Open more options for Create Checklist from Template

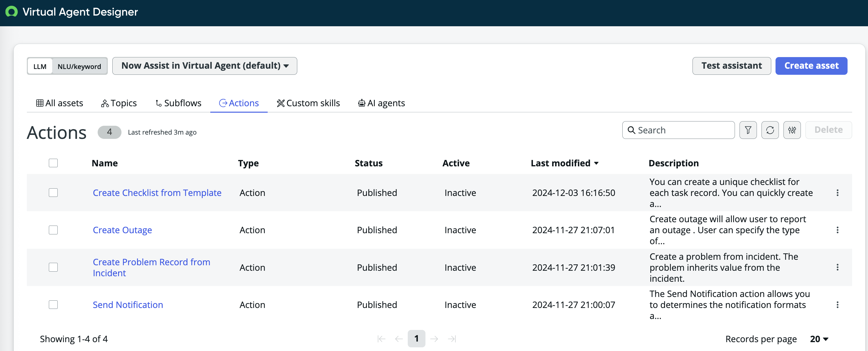click(837, 193)
